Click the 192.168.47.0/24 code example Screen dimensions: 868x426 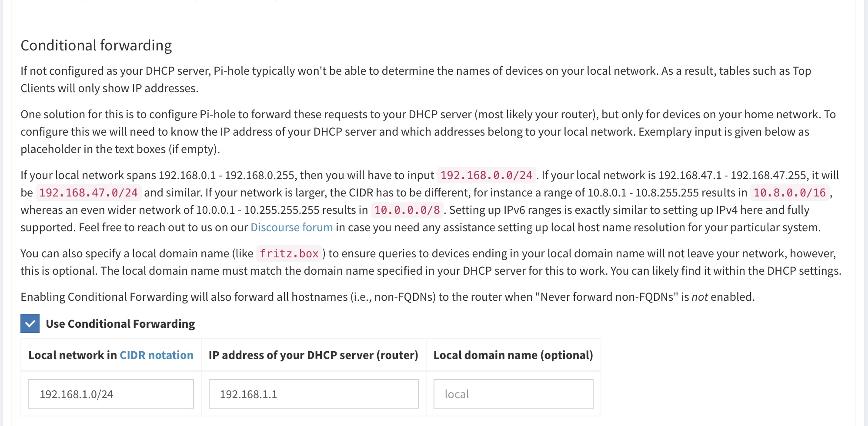(x=88, y=193)
